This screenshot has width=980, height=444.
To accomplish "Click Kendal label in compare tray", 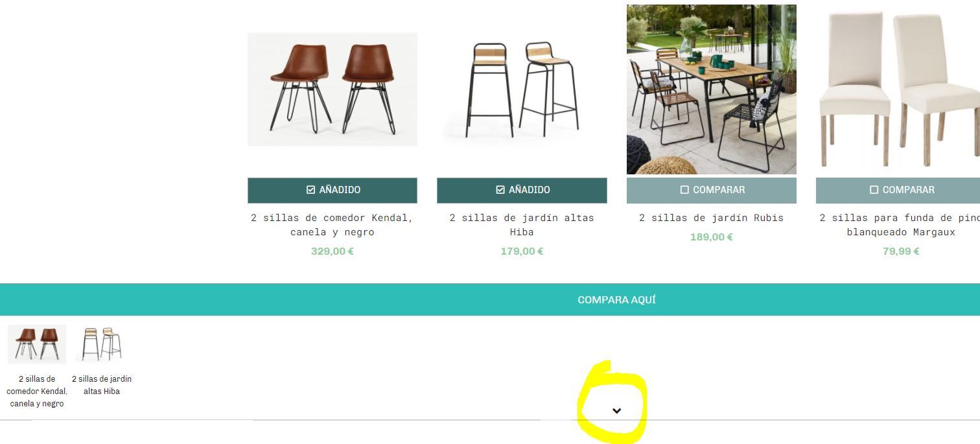I will pyautogui.click(x=37, y=391).
